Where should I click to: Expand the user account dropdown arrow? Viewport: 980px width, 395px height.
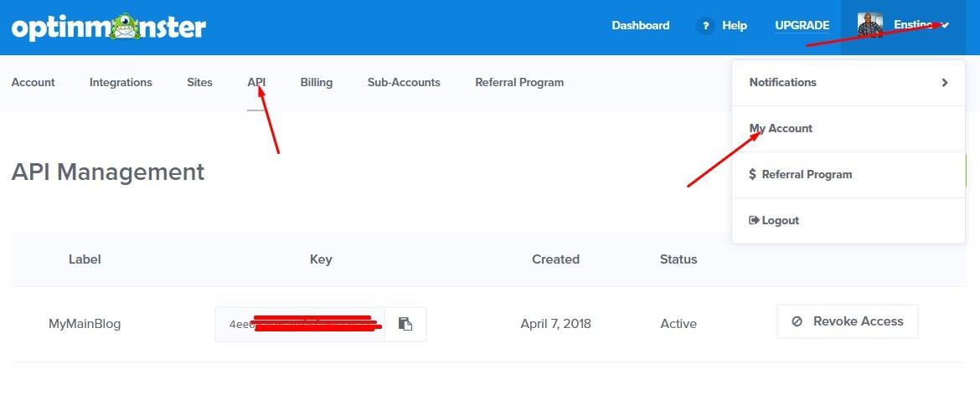point(945,25)
